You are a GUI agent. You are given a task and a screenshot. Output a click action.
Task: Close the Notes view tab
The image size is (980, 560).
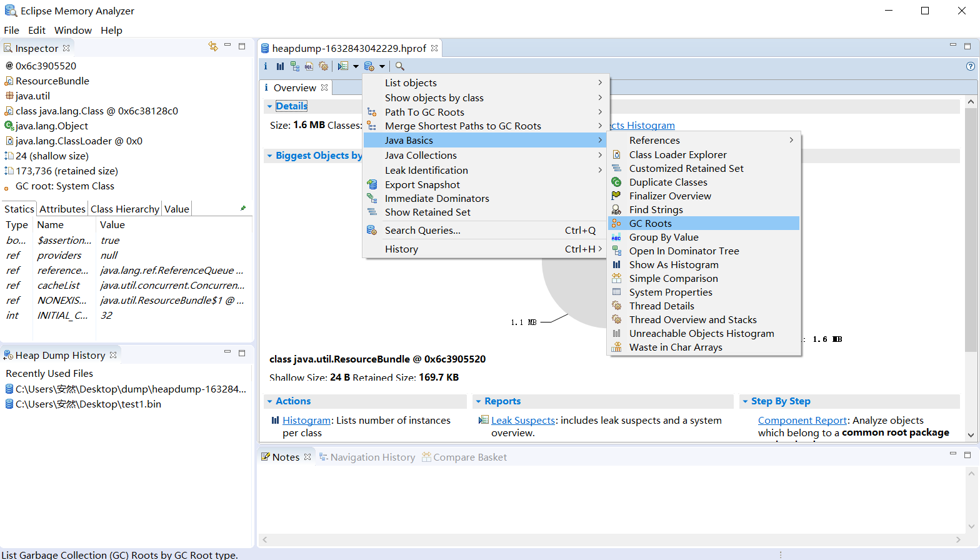click(x=307, y=457)
